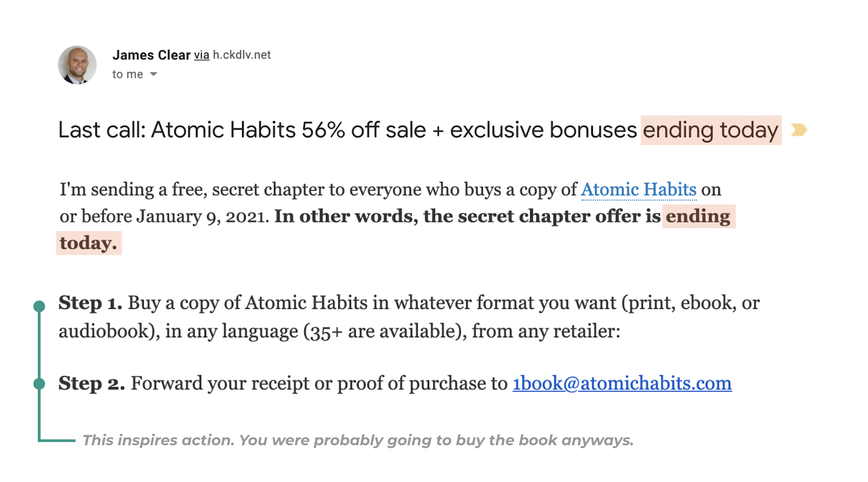
Task: Click the bold "Step 2." label
Action: [x=92, y=383]
